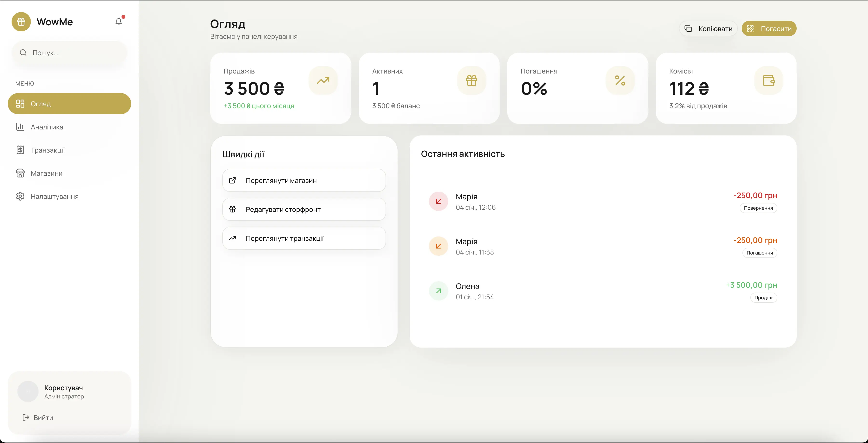868x443 pixels.
Task: Click the WowMe gift logo icon
Action: click(21, 21)
